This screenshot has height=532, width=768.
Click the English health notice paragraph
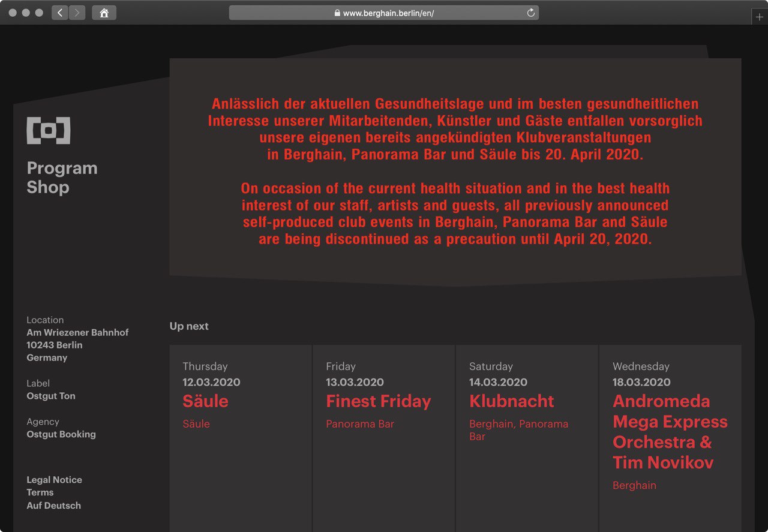455,214
